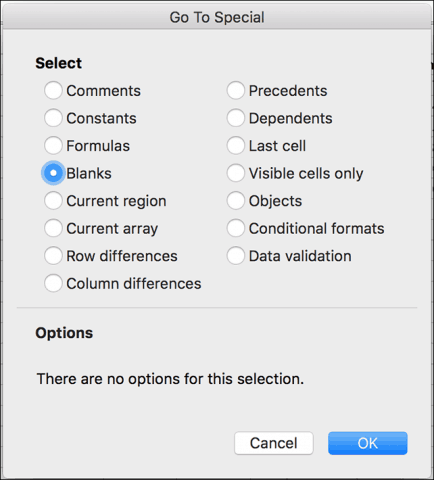
Task: Choose the Data validation option
Action: [236, 256]
